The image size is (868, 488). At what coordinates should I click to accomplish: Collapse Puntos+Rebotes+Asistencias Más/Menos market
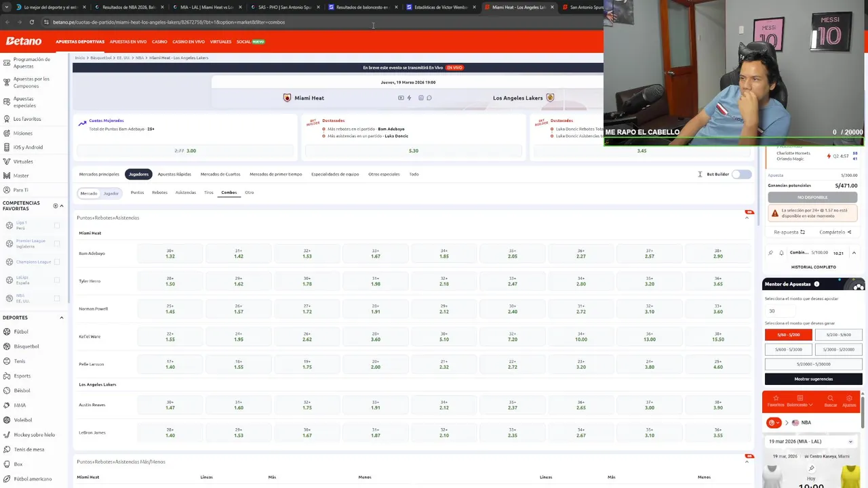pos(747,462)
